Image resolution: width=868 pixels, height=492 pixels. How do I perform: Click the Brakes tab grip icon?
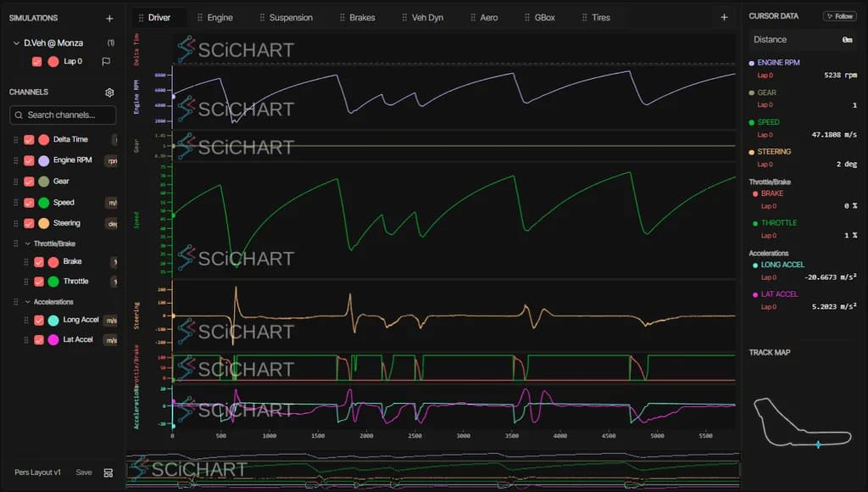pos(342,18)
